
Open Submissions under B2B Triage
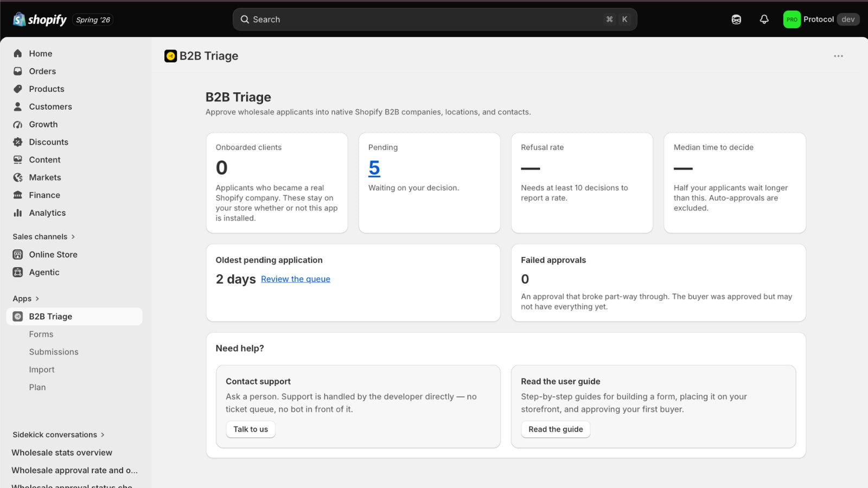54,352
